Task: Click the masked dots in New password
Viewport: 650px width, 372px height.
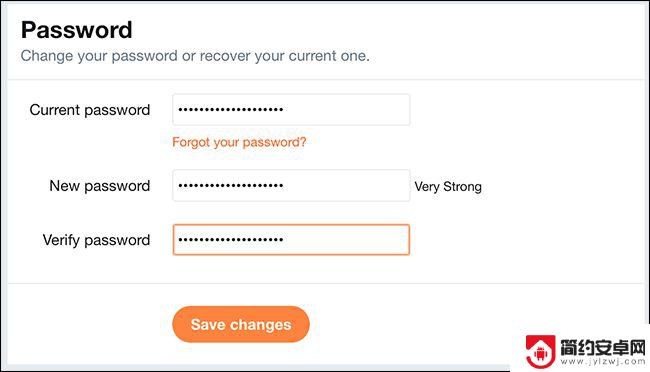Action: click(231, 185)
